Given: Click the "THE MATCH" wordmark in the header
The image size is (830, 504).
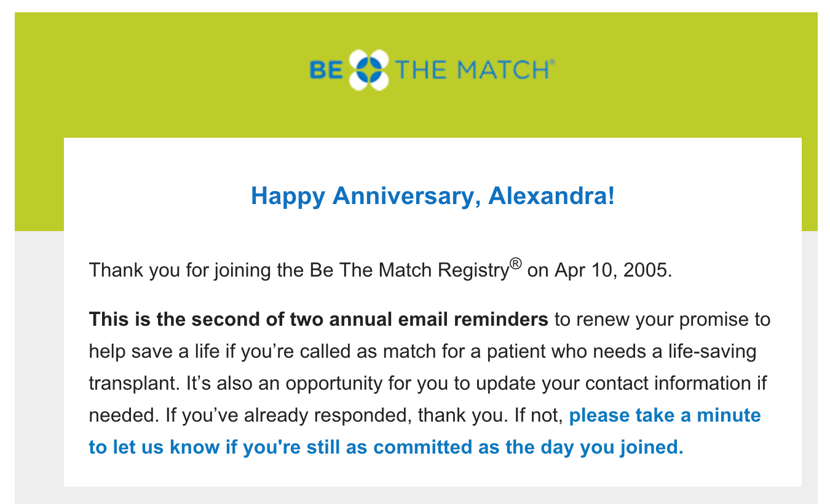Looking at the screenshot, I should pyautogui.click(x=471, y=70).
